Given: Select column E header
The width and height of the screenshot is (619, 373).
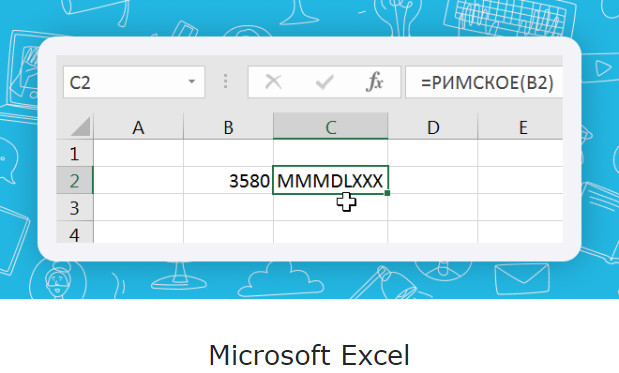Looking at the screenshot, I should coord(520,127).
